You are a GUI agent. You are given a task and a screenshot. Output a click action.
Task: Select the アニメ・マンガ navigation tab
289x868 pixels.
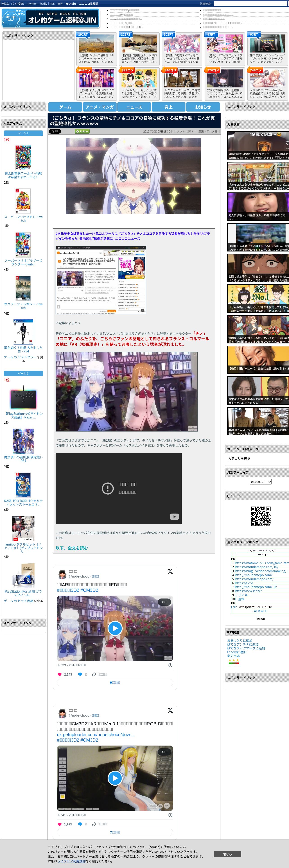[x=99, y=107]
